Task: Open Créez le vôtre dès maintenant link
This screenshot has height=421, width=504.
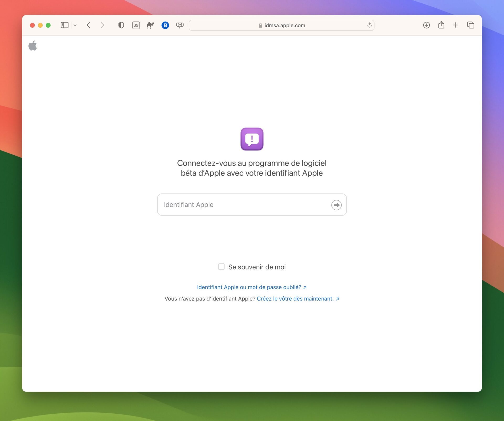Action: (298, 299)
